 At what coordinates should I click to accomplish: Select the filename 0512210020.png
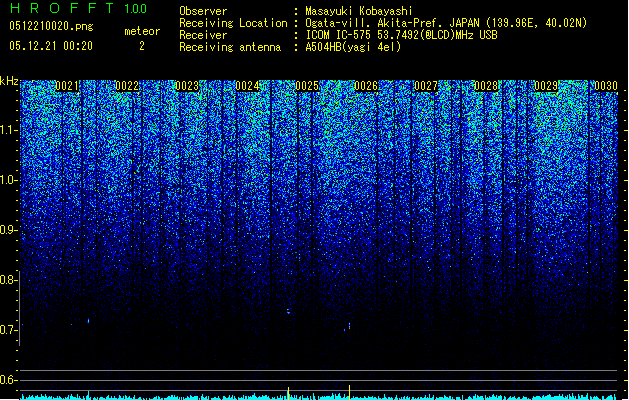pos(51,26)
